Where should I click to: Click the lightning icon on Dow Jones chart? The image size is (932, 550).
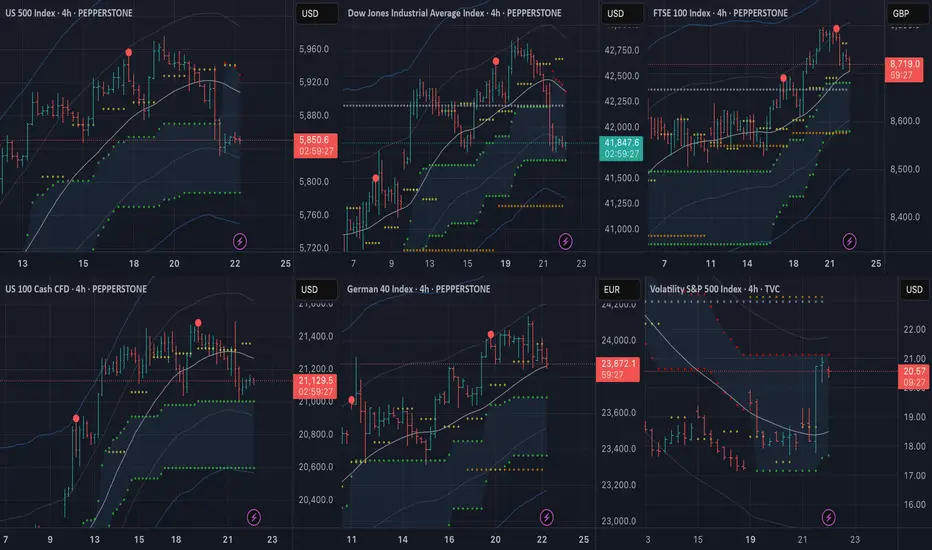tap(565, 241)
